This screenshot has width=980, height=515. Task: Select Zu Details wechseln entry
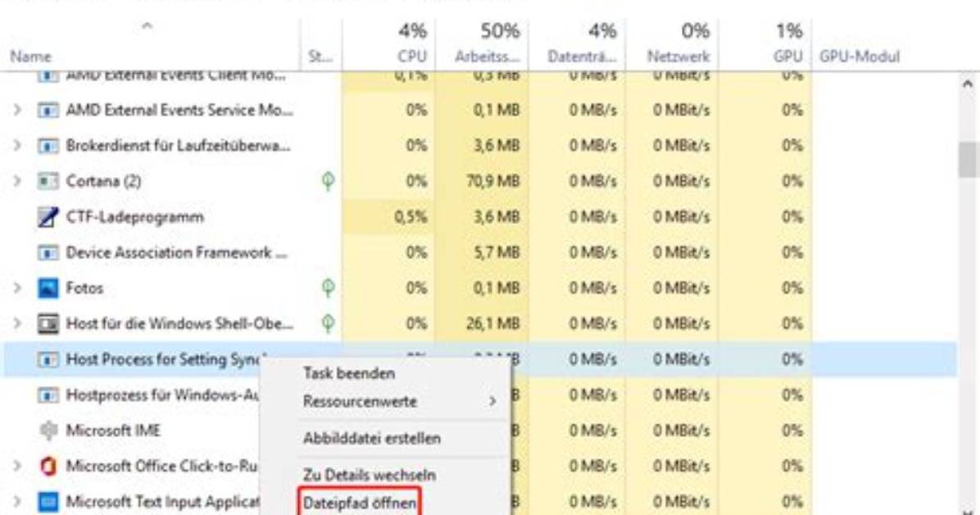370,475
